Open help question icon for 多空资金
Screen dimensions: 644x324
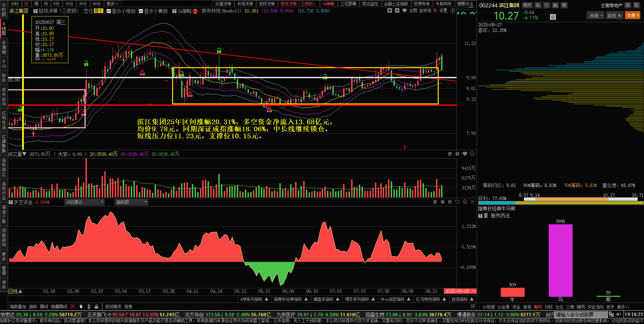pyautogui.click(x=11, y=202)
